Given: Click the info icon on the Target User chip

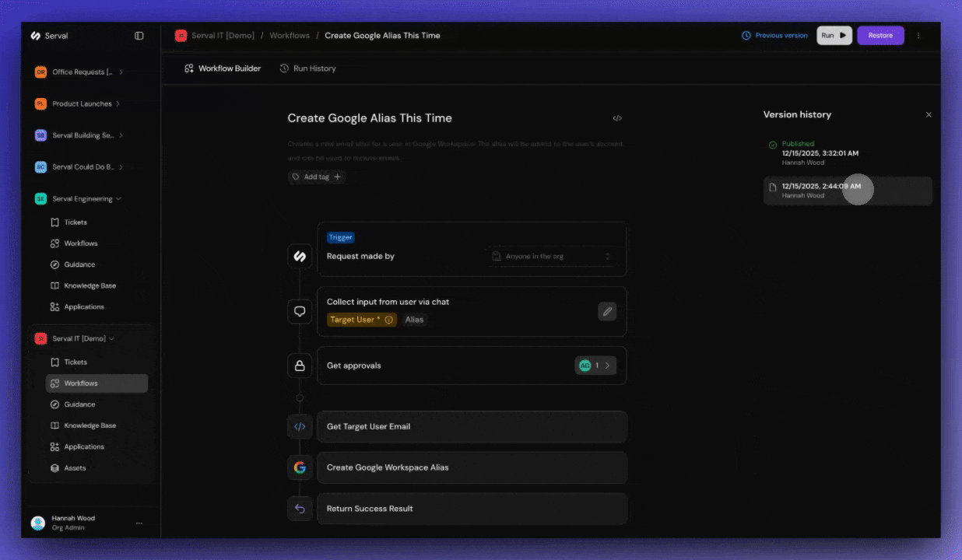Looking at the screenshot, I should coord(389,320).
